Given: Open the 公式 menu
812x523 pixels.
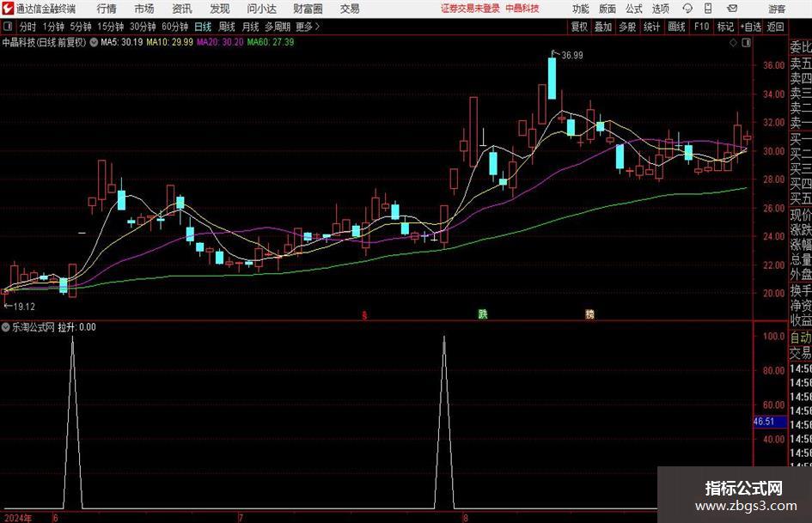Looking at the screenshot, I should point(634,9).
